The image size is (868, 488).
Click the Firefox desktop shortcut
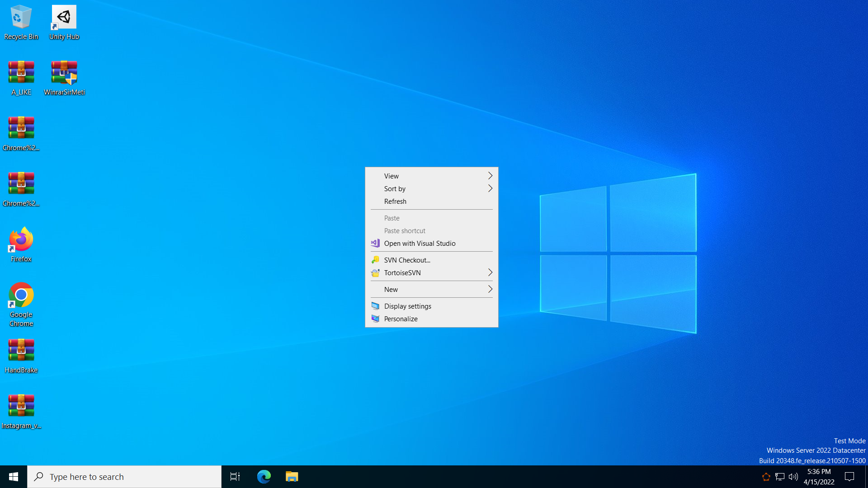click(x=21, y=244)
